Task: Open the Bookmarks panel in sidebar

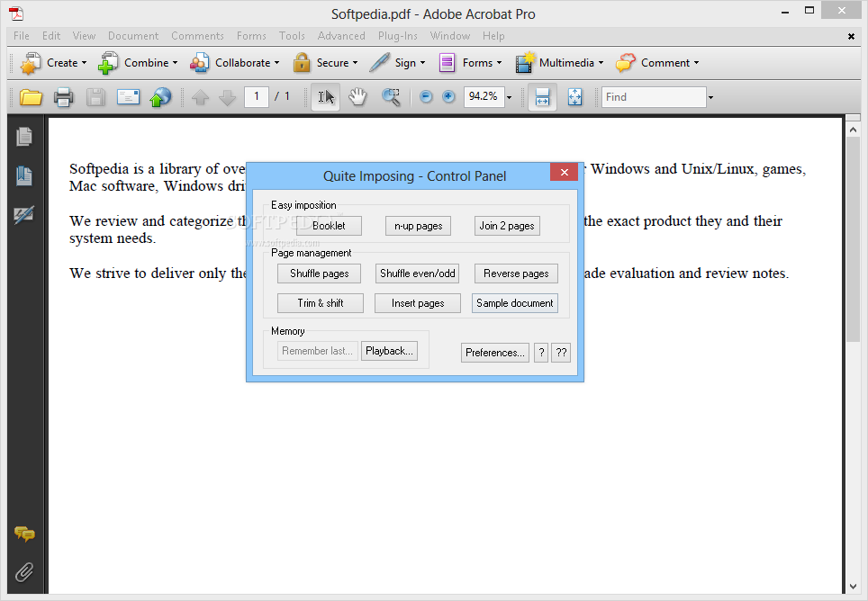Action: pos(23,175)
